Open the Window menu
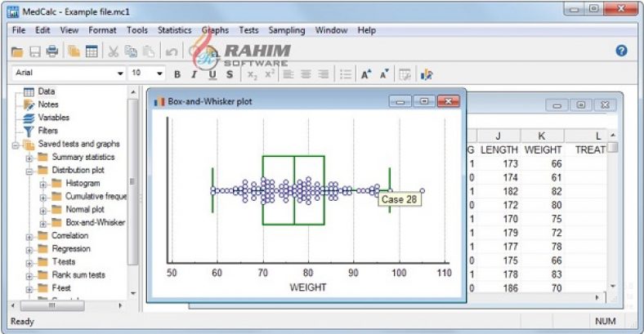The image size is (644, 334). 331,30
